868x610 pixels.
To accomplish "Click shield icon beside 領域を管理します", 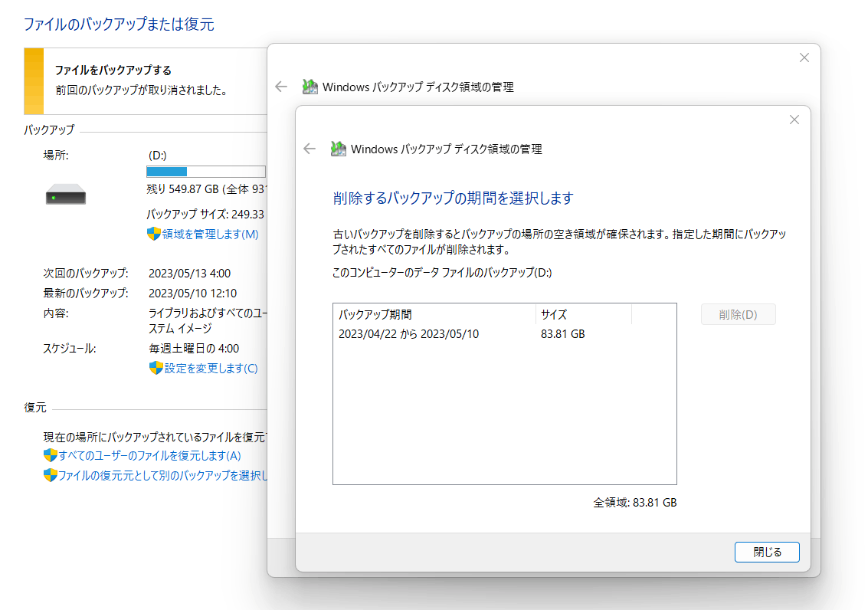I will click(153, 234).
